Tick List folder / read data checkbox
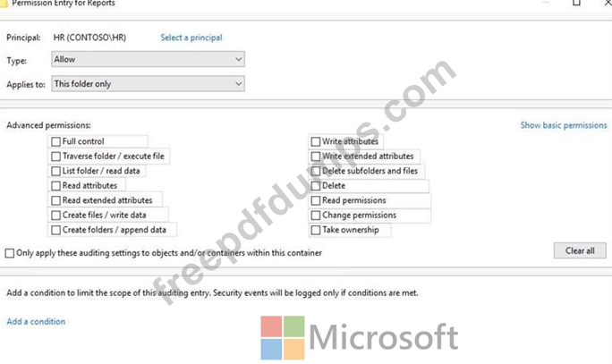612x364 pixels. (55, 172)
